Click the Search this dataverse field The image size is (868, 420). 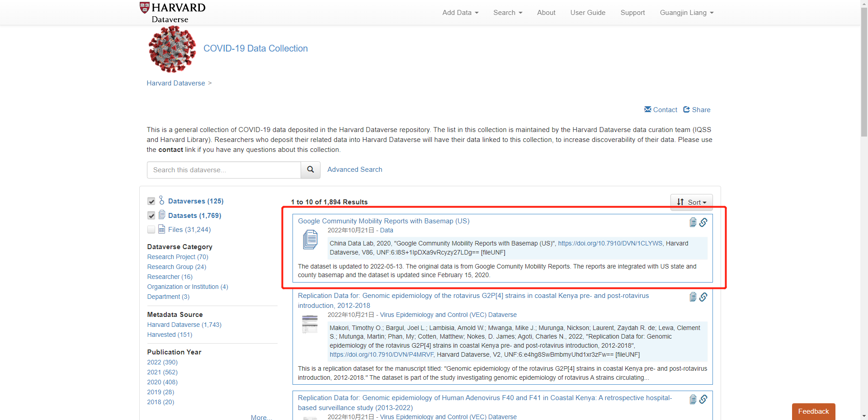224,170
